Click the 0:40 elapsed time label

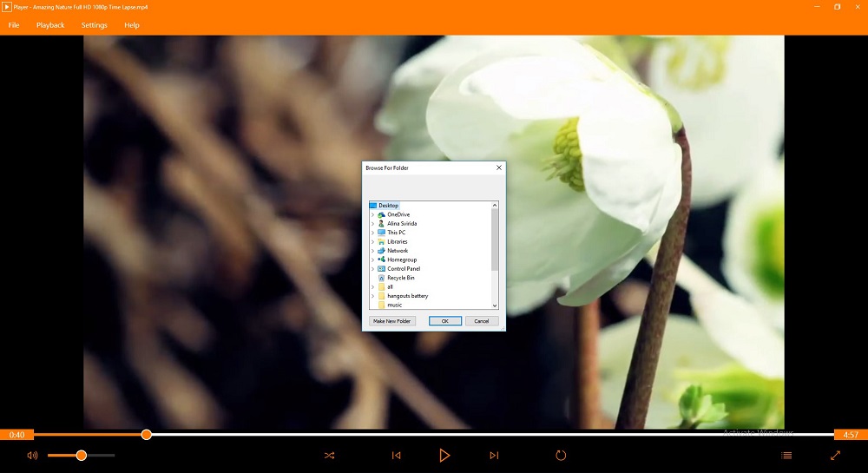point(16,435)
